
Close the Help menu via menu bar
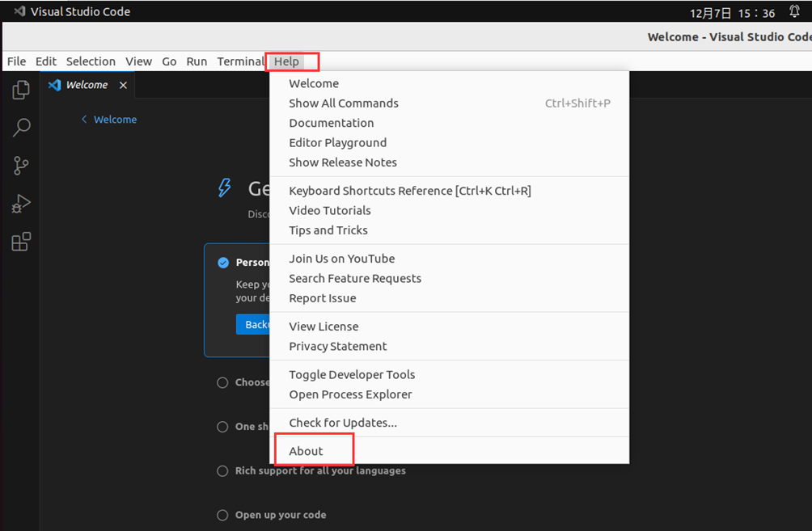pos(286,61)
